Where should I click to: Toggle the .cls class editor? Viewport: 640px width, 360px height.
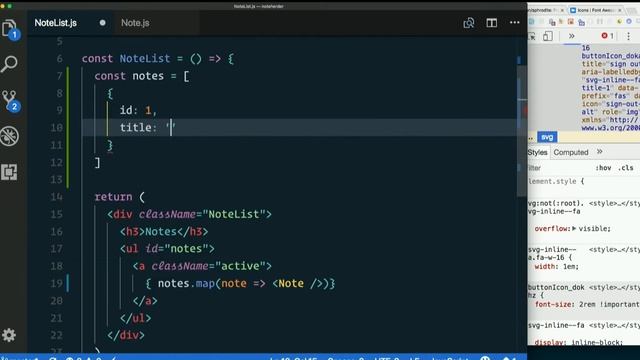tap(625, 168)
